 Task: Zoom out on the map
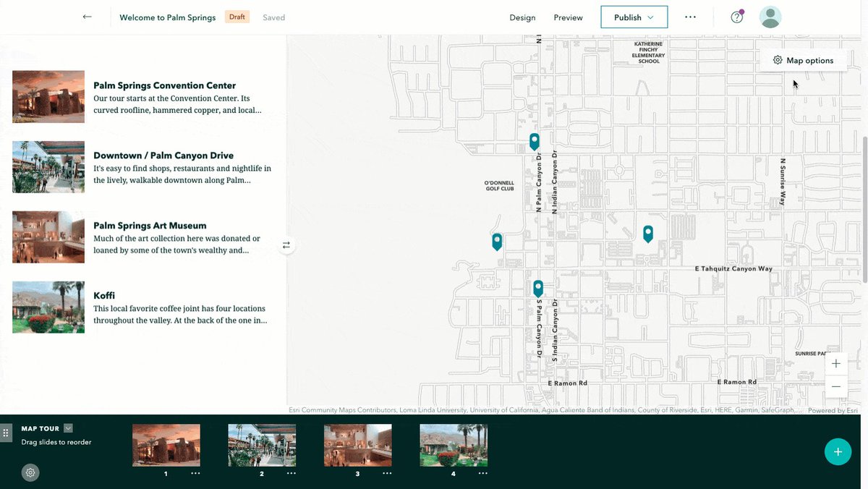[x=835, y=386]
